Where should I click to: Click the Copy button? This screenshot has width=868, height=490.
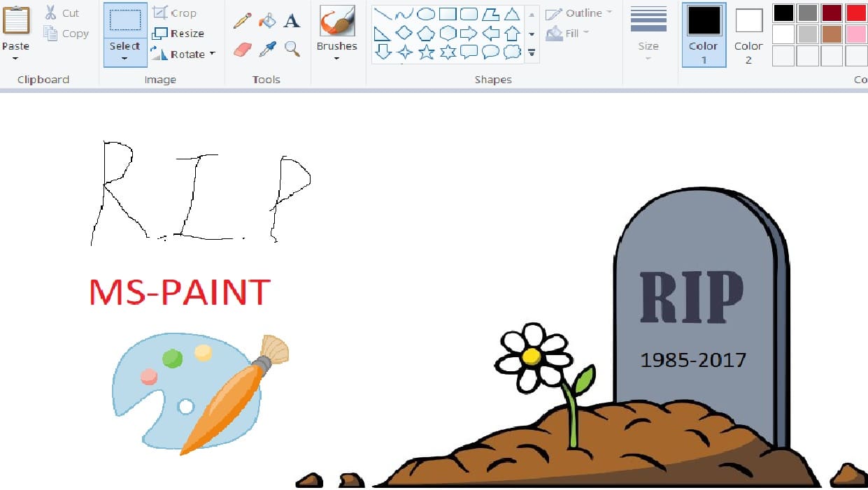pos(66,33)
